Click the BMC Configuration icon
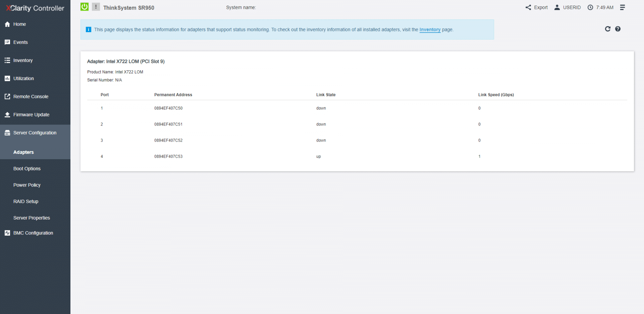 (7, 233)
